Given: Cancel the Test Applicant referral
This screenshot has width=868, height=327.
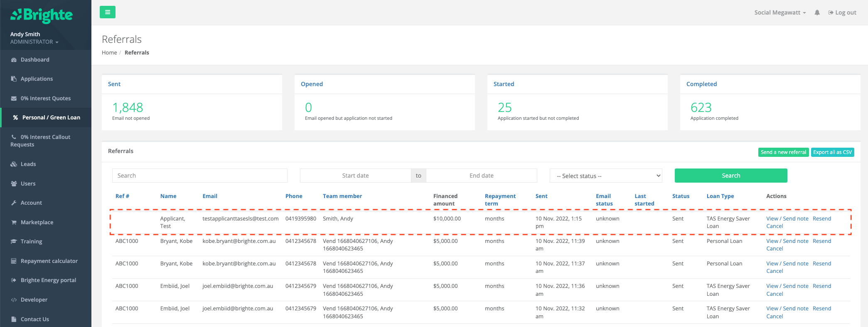Looking at the screenshot, I should coord(774,226).
